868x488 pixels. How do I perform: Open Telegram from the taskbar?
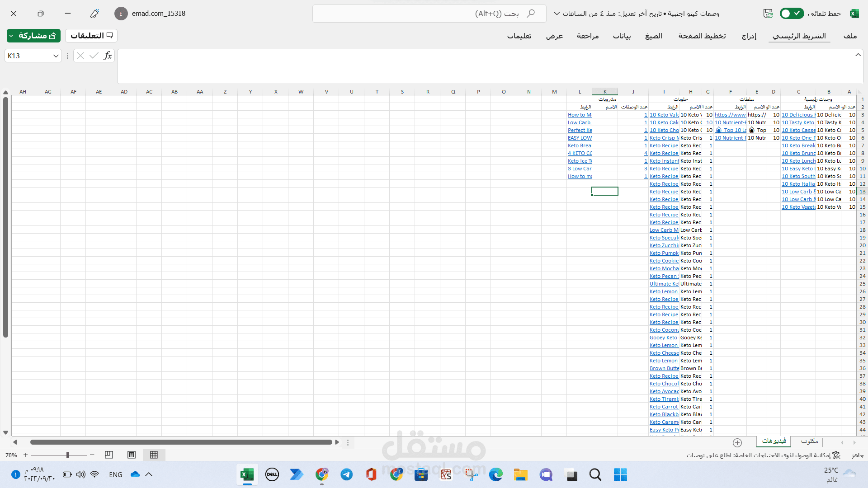pos(347,474)
